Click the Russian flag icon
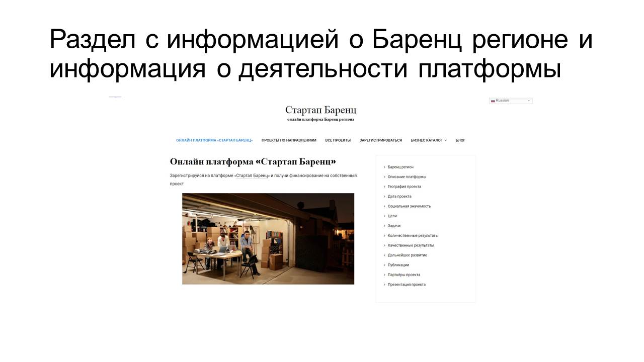Screen dimensions: 644x362 tap(493, 101)
